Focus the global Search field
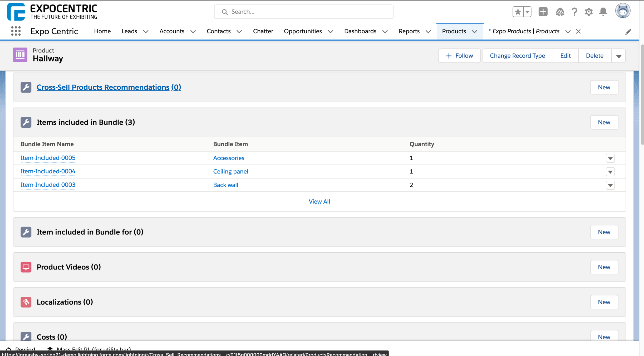The width and height of the screenshot is (644, 356). 303,12
